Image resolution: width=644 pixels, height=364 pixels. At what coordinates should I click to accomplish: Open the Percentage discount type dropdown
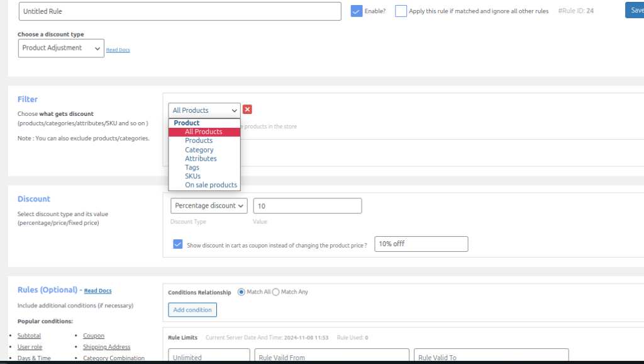click(x=209, y=206)
